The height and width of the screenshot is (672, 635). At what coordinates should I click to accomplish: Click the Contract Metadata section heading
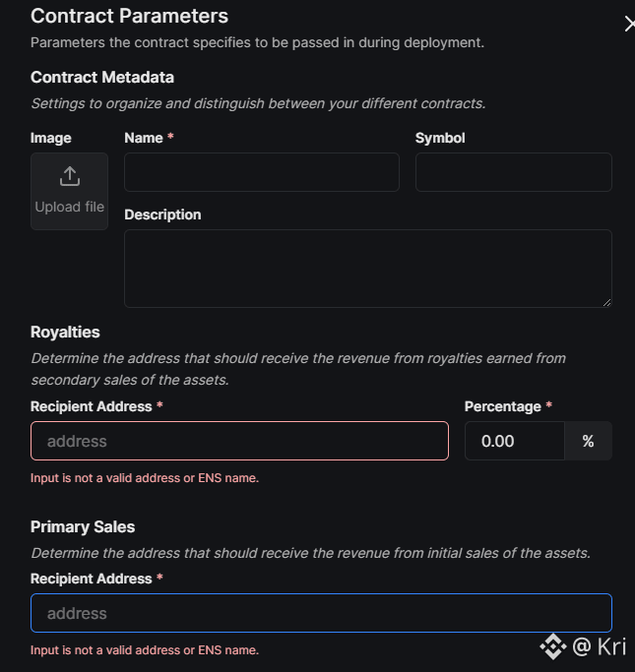pyautogui.click(x=102, y=77)
